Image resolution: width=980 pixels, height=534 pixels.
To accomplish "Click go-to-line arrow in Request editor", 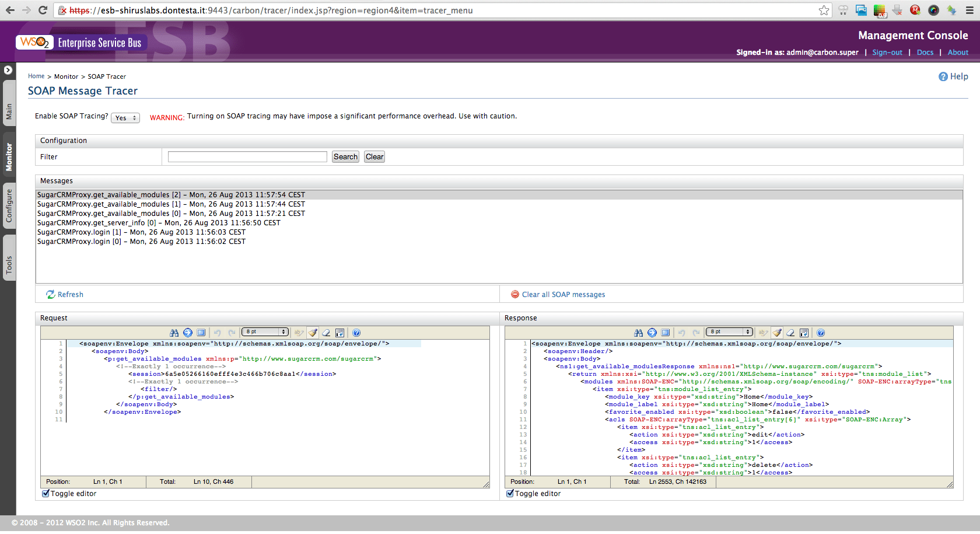I will (x=188, y=333).
